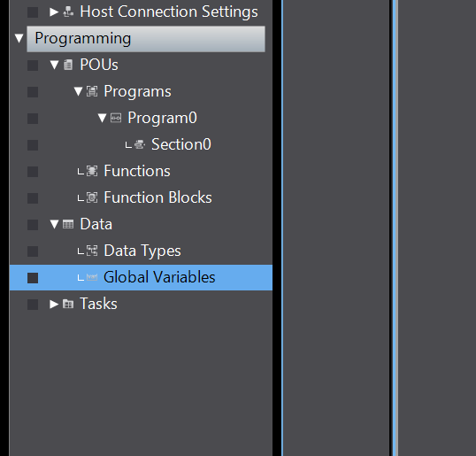The height and width of the screenshot is (456, 476).
Task: Expand the Tasks tree node arrow
Action: tap(54, 304)
